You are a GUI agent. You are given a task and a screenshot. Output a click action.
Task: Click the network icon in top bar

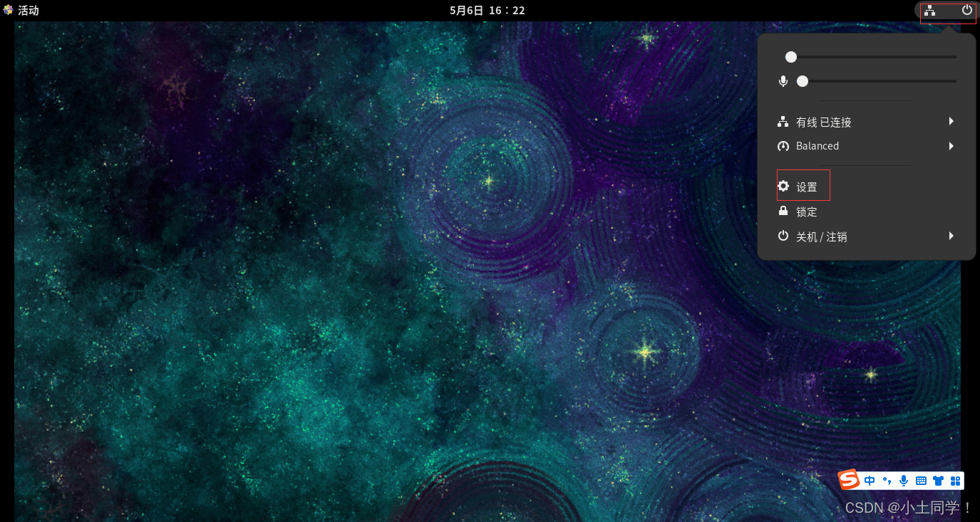929,10
